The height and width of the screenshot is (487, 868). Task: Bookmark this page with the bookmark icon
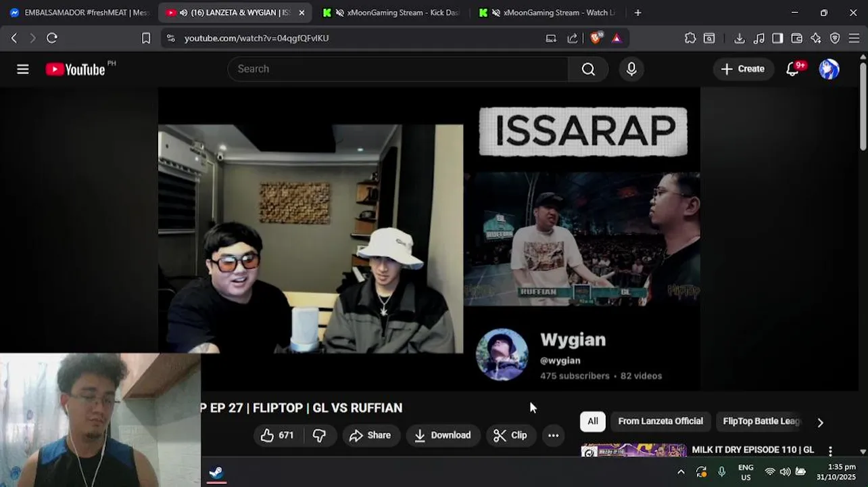pyautogui.click(x=145, y=38)
